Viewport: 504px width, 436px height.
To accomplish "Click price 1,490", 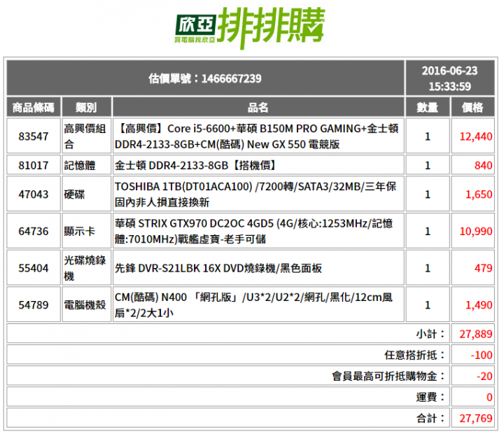I will pos(479,305).
